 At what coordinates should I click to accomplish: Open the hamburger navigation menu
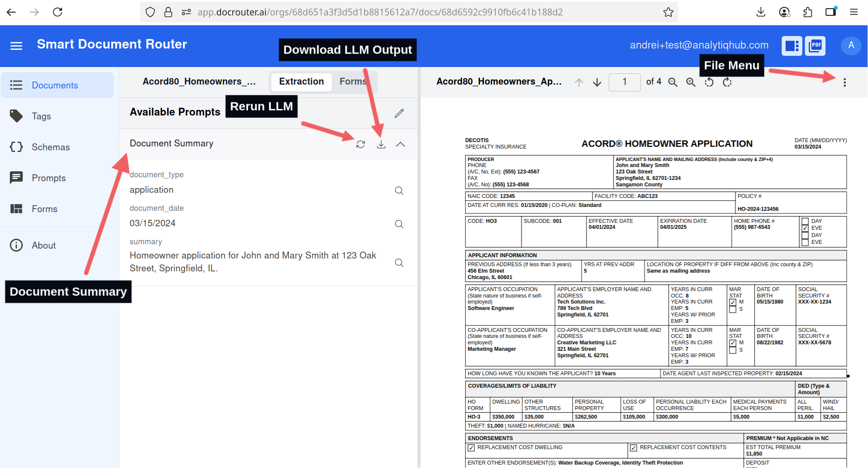point(16,46)
